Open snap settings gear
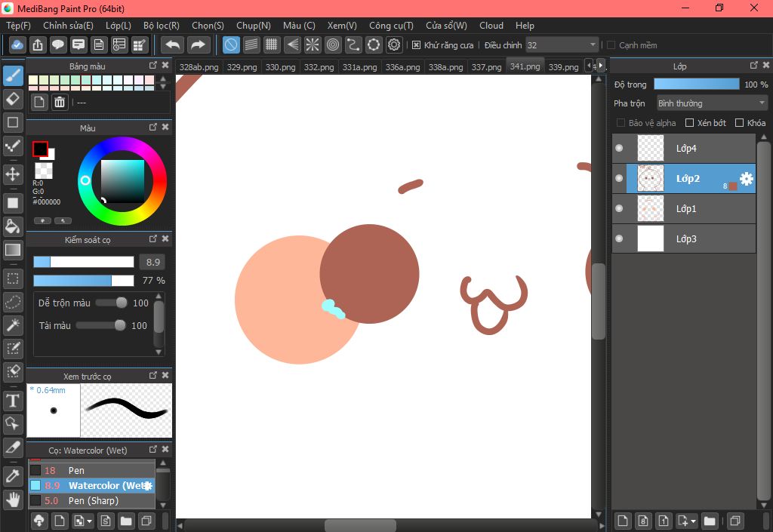Screen dimensions: 773x532 click(x=394, y=45)
